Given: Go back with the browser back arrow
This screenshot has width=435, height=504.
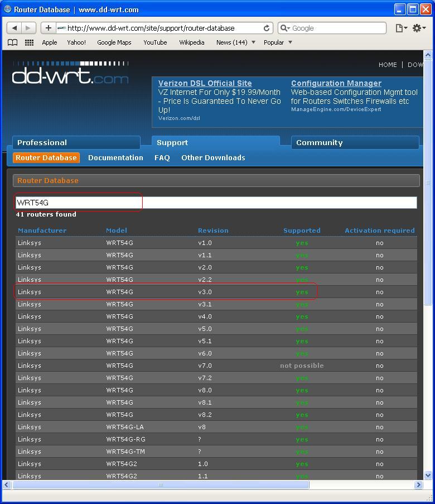Looking at the screenshot, I should 14,28.
